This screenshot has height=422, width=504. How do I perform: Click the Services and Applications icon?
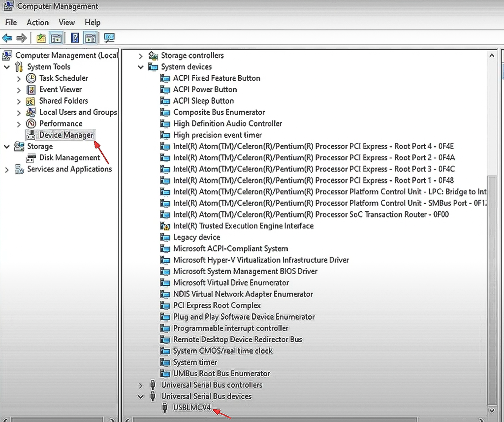pyautogui.click(x=19, y=169)
